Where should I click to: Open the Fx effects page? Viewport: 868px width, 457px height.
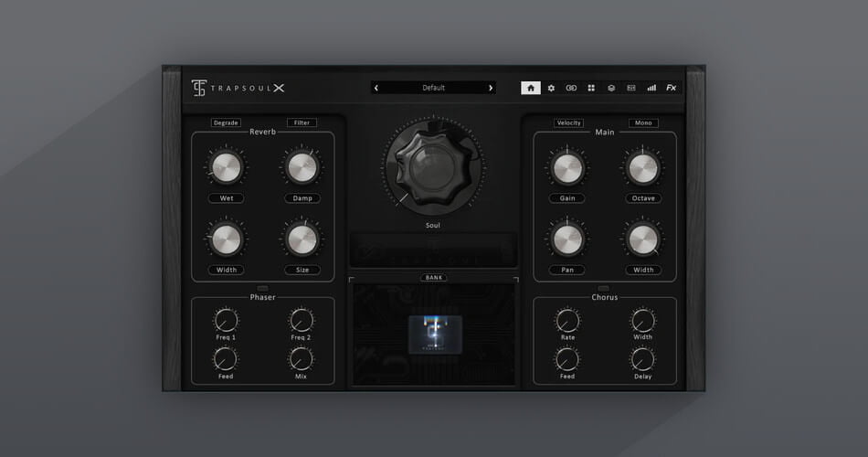coord(671,88)
